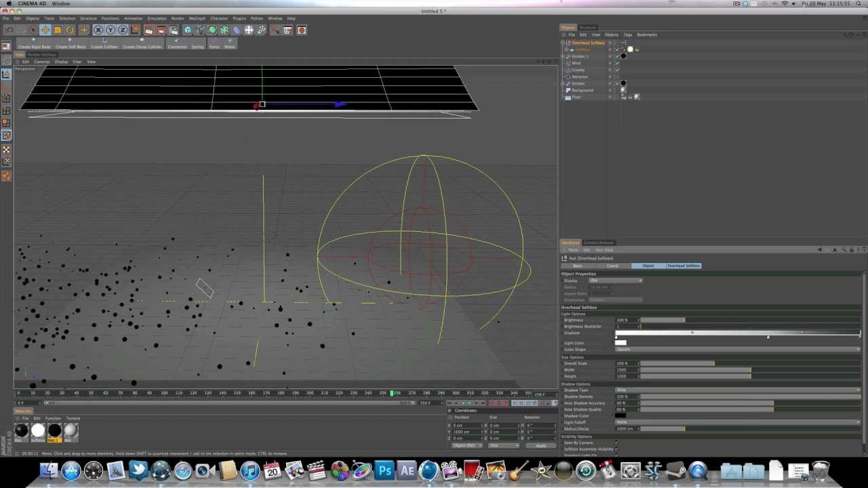Screen dimensions: 868x488
Task: Toggle the Wind object enable checkmark
Action: click(x=616, y=63)
